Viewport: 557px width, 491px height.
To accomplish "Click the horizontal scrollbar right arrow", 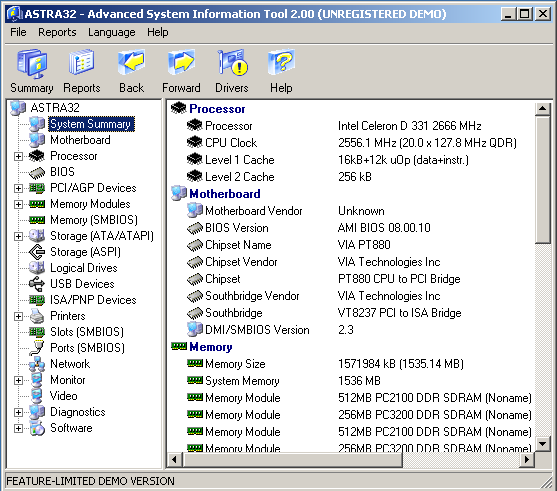I will (x=526, y=459).
